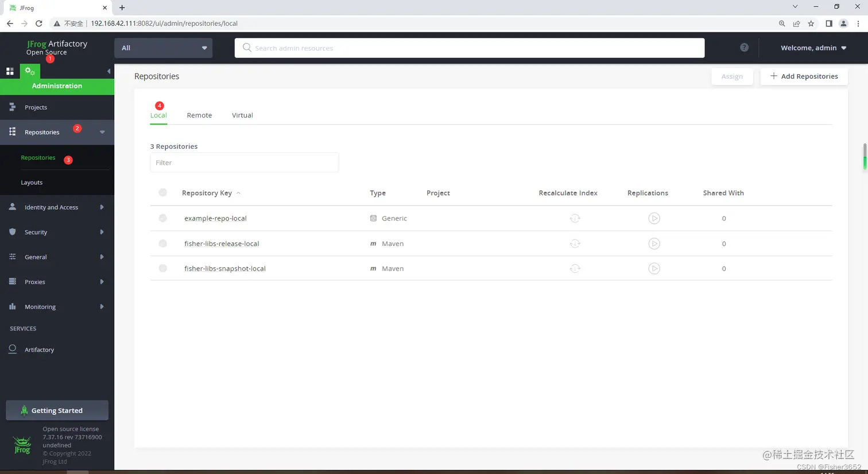Bookmark this page with star icon
The width and height of the screenshot is (868, 474).
(x=811, y=24)
